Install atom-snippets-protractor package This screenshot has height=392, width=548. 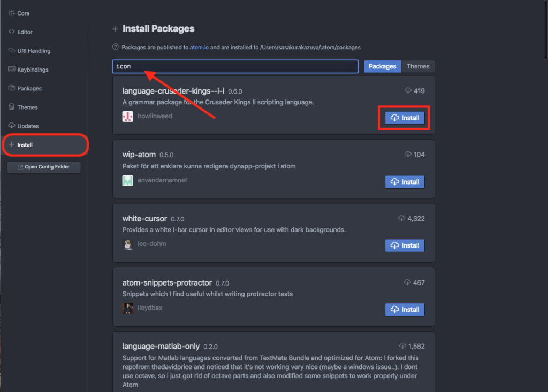pos(405,310)
